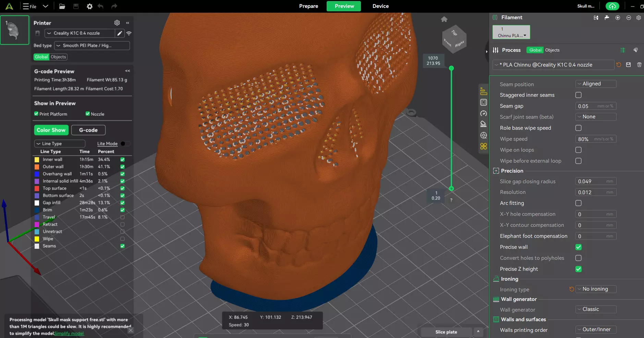Edit the Creality K1C printer preset

(x=119, y=33)
